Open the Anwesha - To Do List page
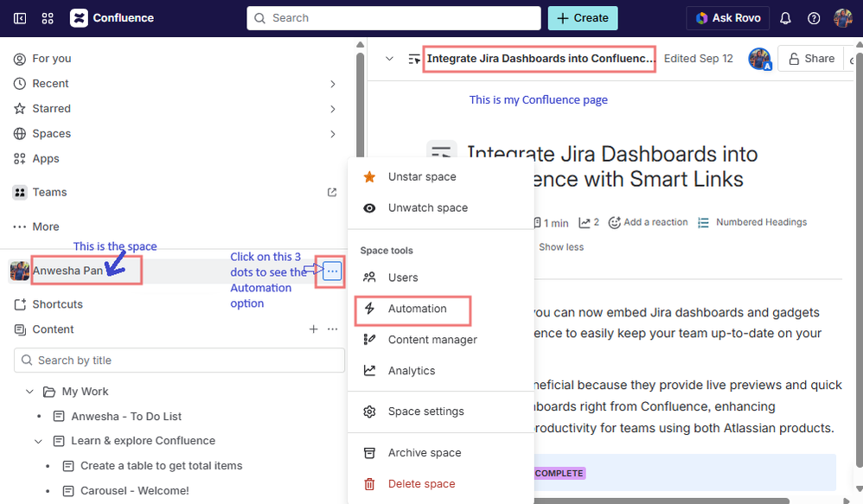863x504 pixels. tap(126, 417)
